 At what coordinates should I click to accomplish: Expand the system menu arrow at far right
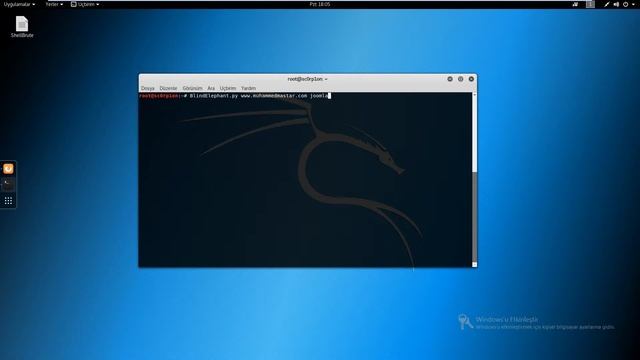pos(633,4)
